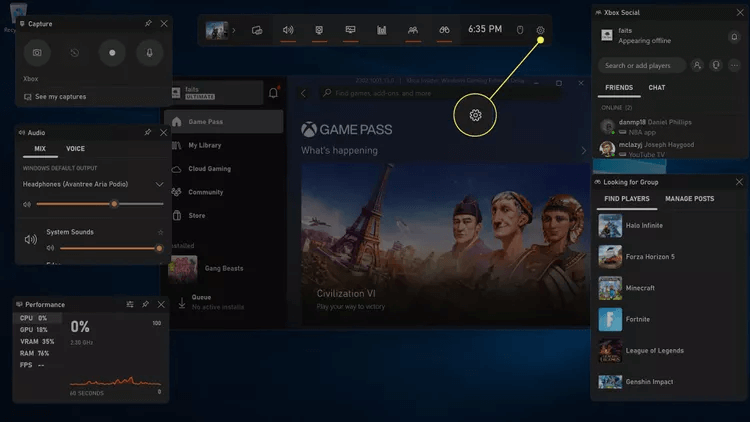Expand the game list arrow in top bar
750x422 pixels.
pos(235,30)
